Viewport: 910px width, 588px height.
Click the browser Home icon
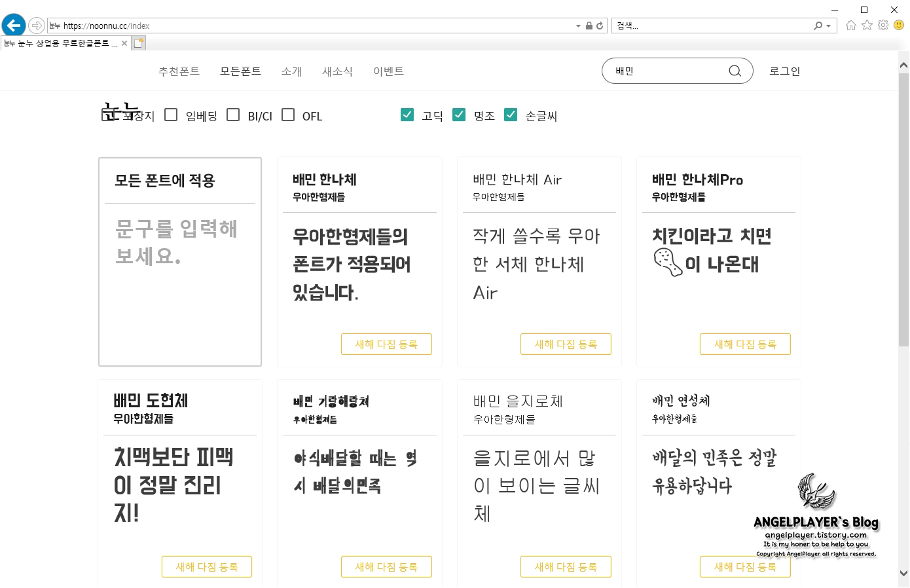click(851, 26)
